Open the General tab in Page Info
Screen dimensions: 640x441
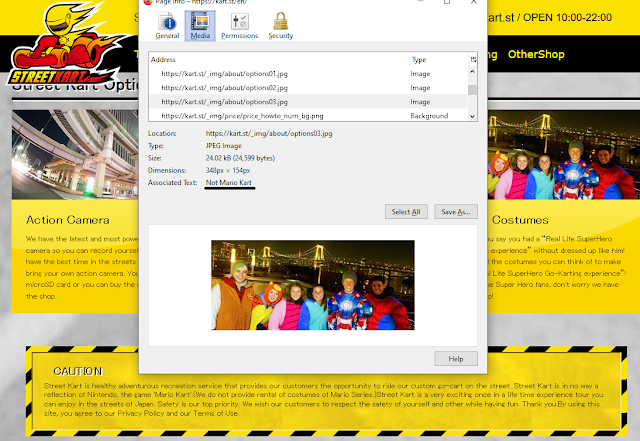click(x=167, y=26)
